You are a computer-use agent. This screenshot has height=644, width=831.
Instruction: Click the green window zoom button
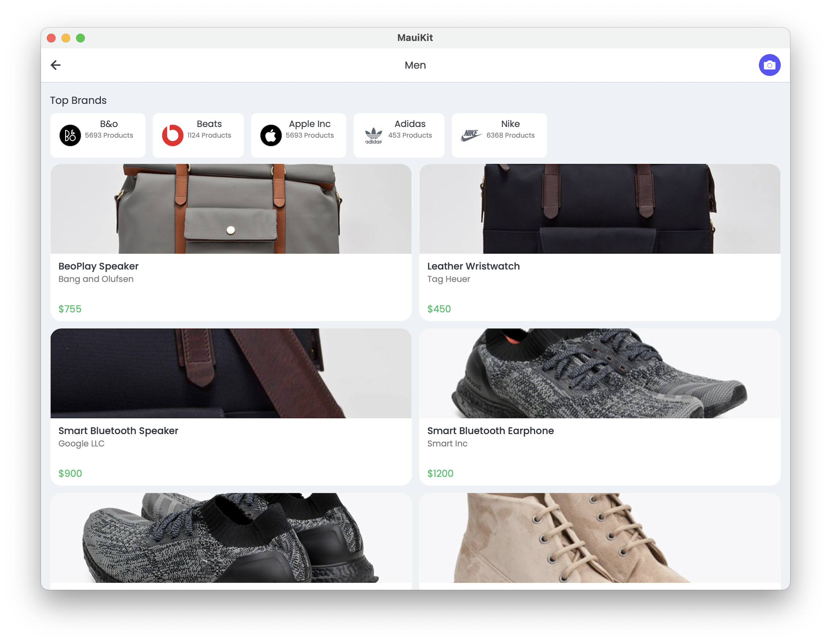[x=80, y=38]
